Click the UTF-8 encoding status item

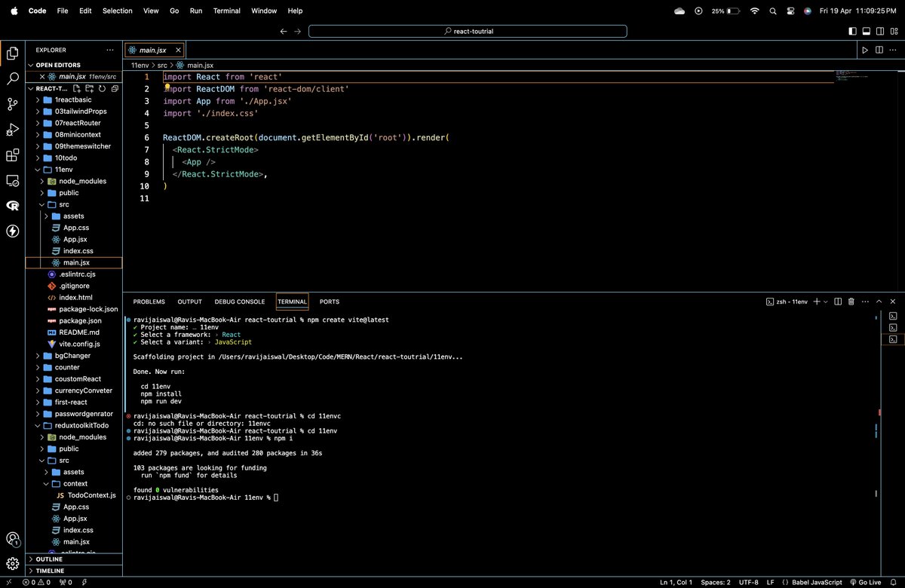point(748,582)
